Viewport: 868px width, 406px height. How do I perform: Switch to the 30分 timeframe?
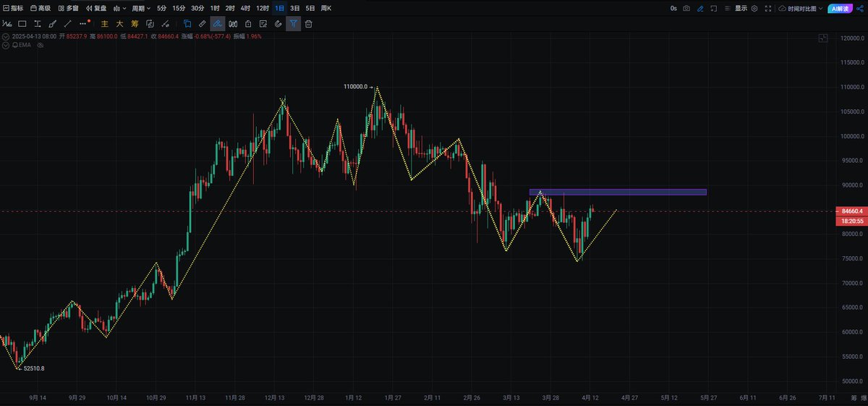coord(197,8)
